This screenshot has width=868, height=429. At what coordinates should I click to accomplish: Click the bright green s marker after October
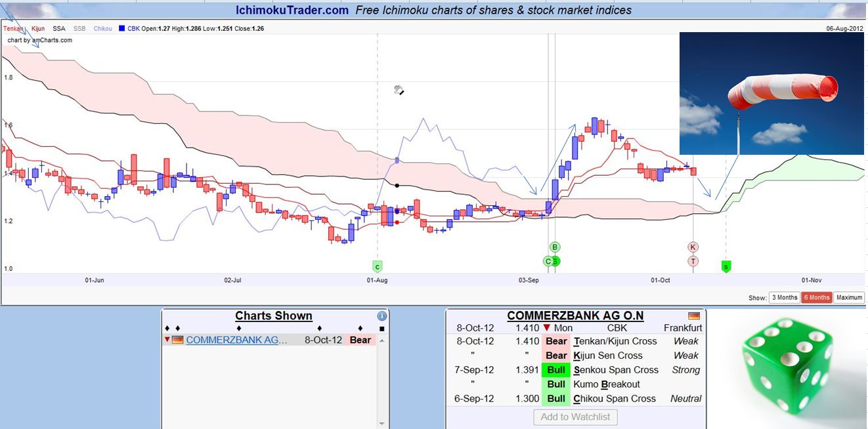point(726,266)
